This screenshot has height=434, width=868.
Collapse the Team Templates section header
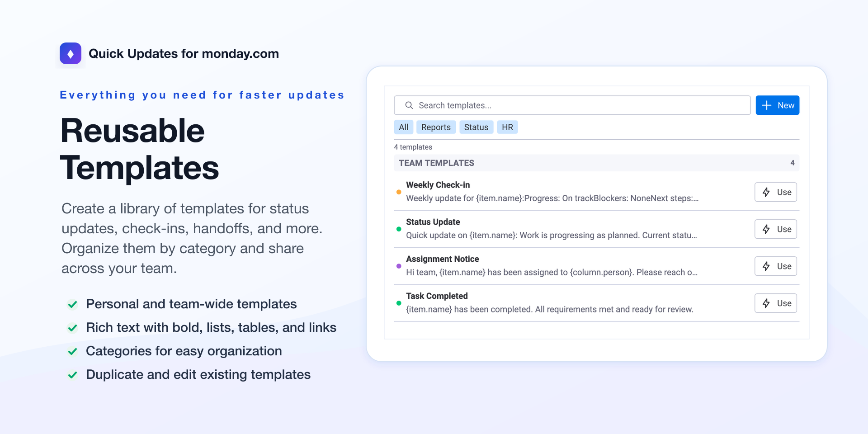tap(596, 163)
